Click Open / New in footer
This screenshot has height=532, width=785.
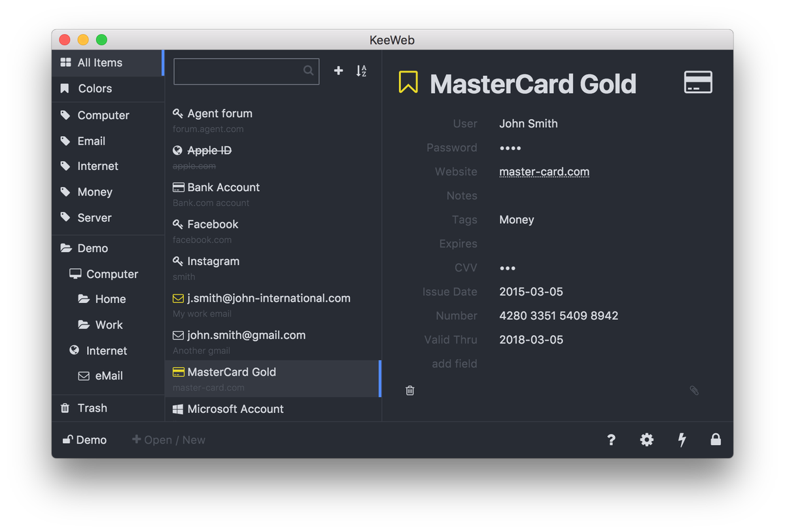pyautogui.click(x=169, y=440)
